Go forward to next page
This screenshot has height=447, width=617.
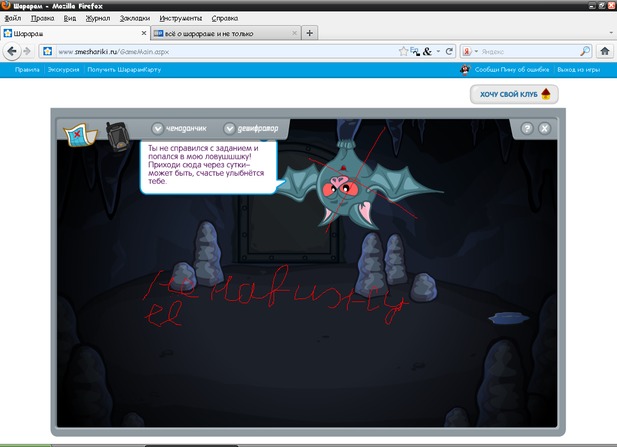(x=27, y=51)
